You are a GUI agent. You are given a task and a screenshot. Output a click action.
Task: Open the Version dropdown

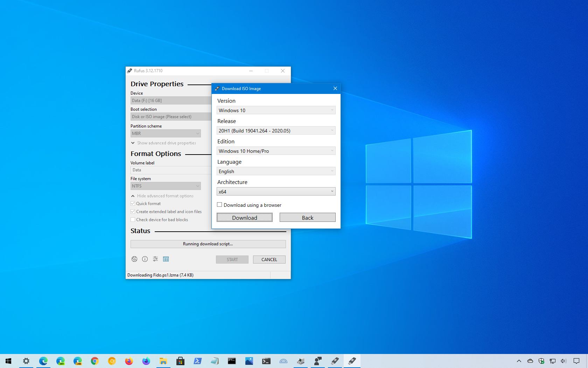(x=276, y=110)
